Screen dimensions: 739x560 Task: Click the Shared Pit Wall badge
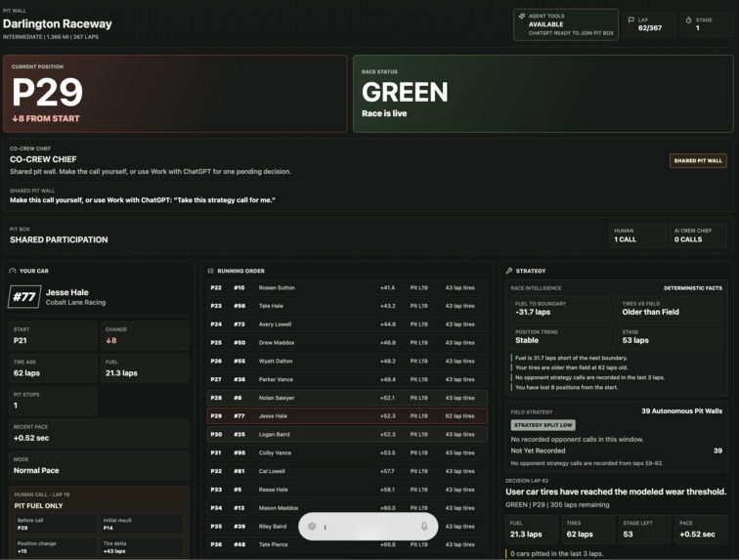point(698,160)
